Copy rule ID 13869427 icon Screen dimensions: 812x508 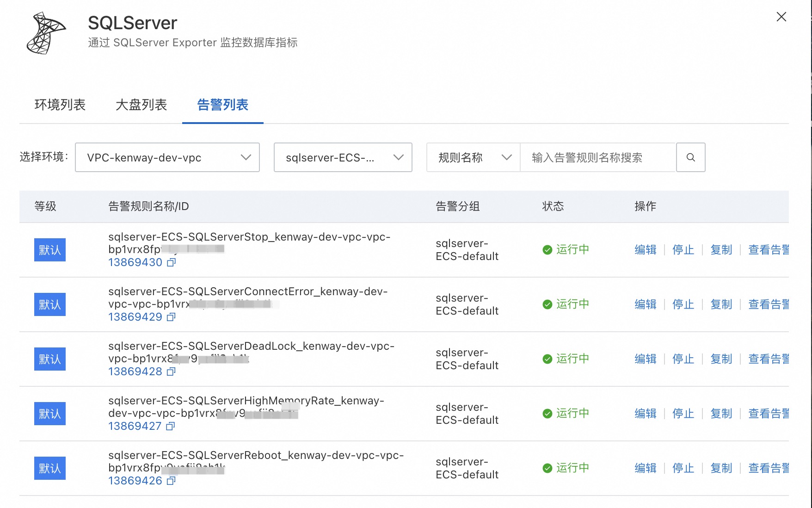coord(171,426)
